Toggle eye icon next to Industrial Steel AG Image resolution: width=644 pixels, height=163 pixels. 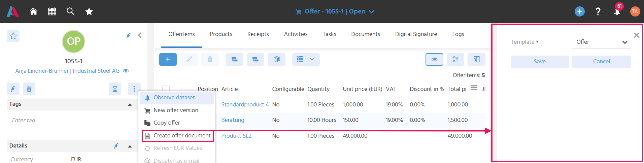[x=126, y=71]
